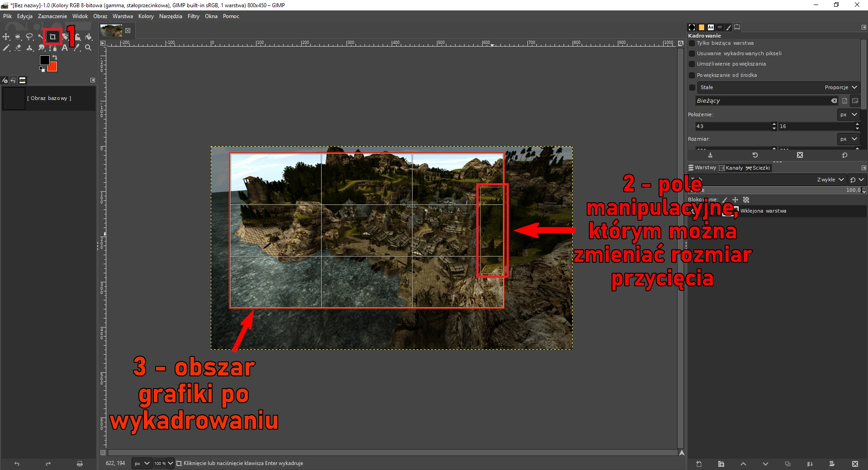Select the Crop tool in toolbox

pos(52,37)
